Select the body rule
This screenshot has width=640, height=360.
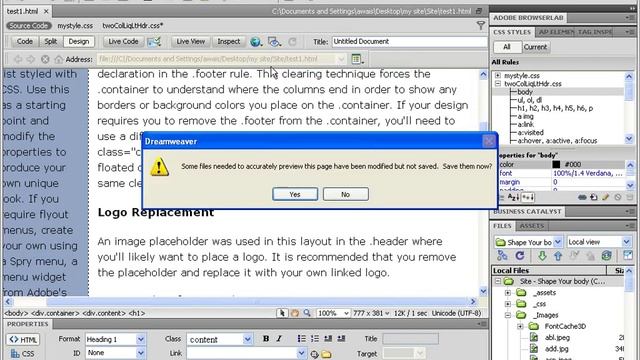click(x=525, y=92)
